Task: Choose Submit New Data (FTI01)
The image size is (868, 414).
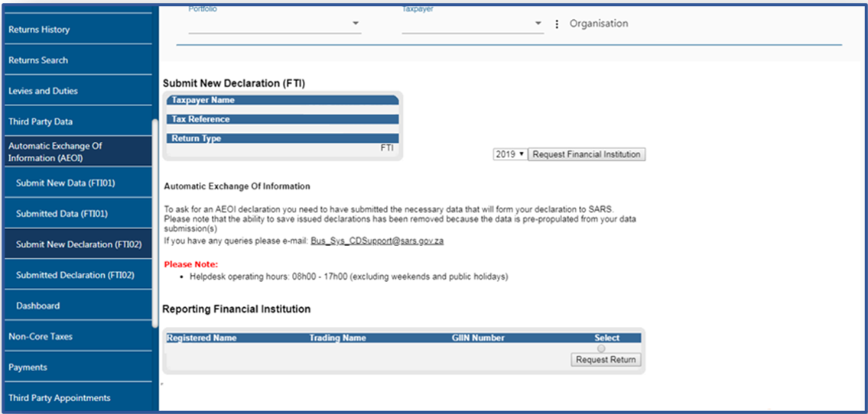Action: click(65, 183)
